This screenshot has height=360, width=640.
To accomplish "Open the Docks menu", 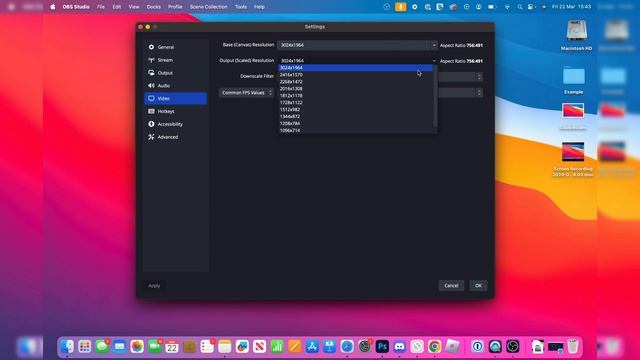I will (153, 7).
